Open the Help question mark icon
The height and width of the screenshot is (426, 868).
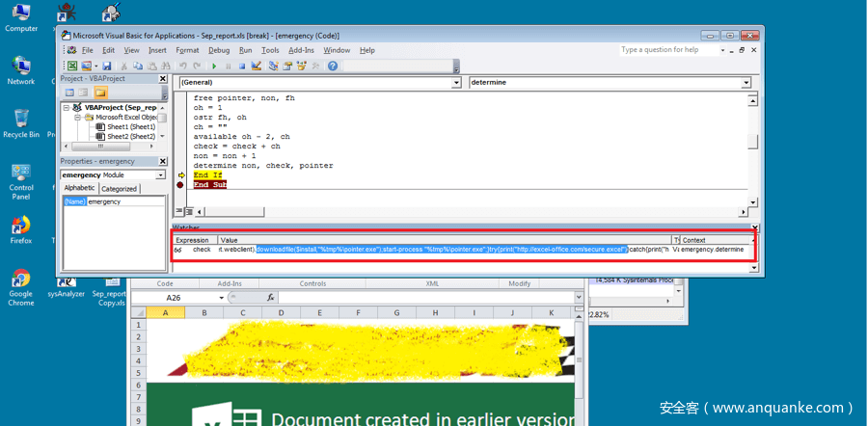333,66
